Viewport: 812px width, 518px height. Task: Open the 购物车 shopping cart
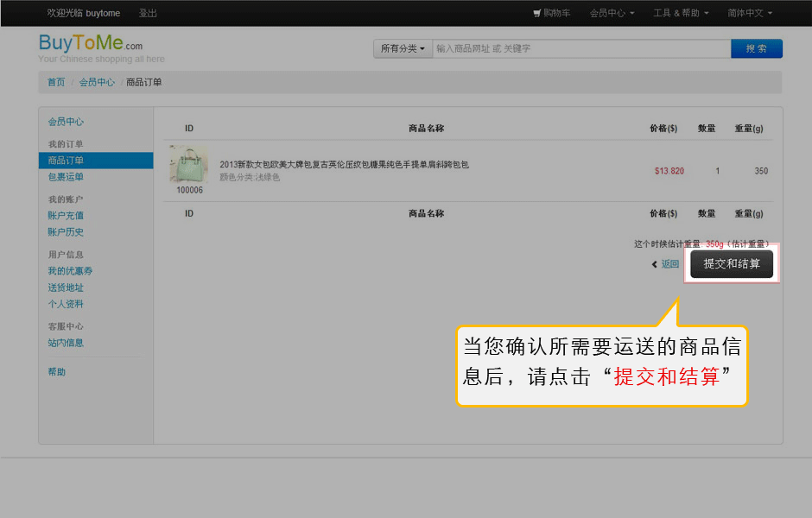pos(552,13)
